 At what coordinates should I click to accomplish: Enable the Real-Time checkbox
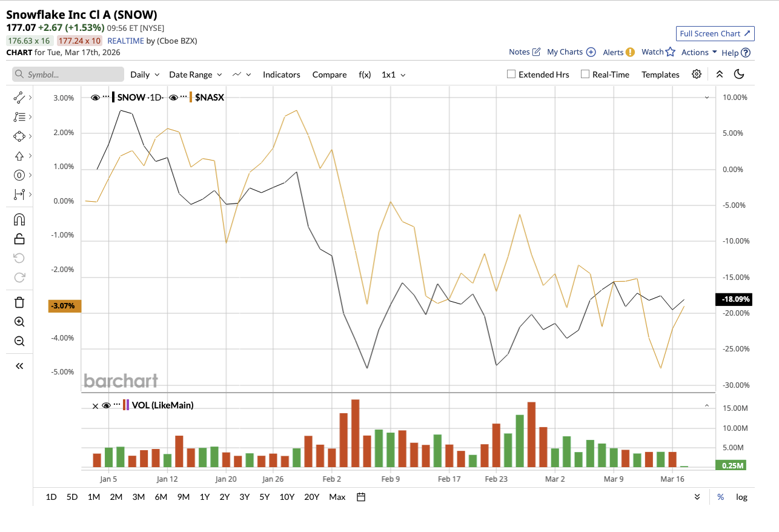pyautogui.click(x=585, y=75)
